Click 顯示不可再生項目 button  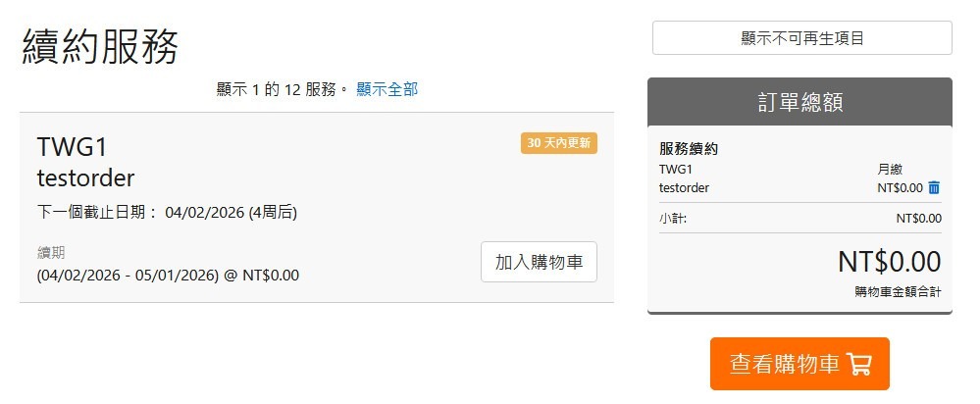coord(801,38)
